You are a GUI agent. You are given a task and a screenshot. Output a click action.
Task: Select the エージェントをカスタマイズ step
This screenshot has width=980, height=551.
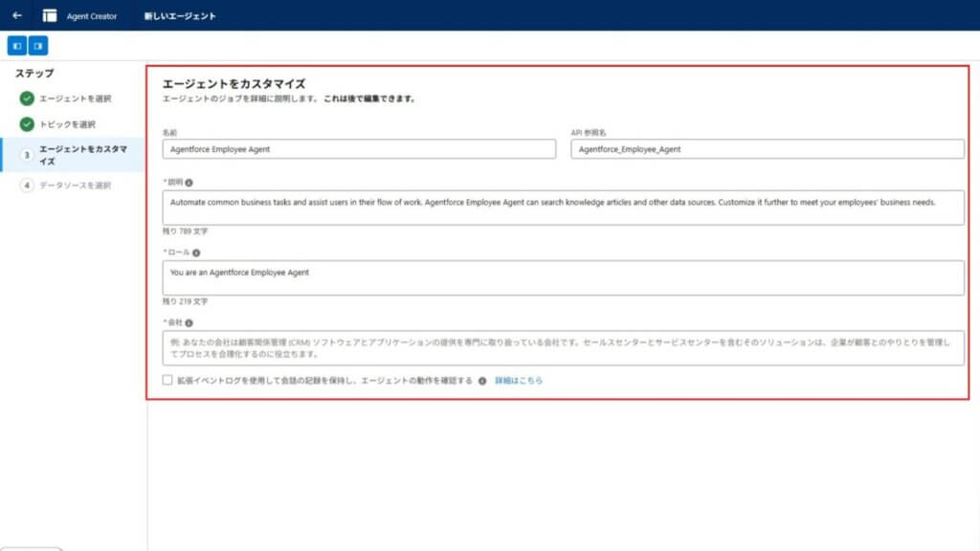(82, 155)
